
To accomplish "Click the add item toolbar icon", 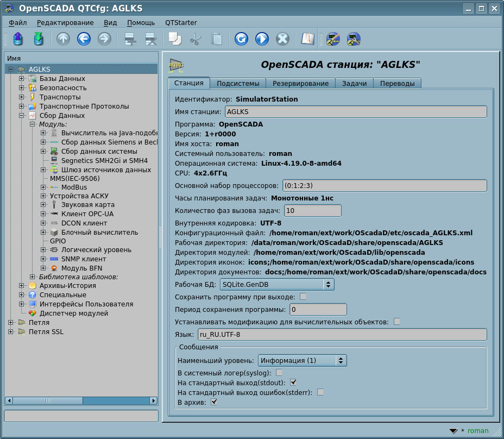I will [x=130, y=39].
